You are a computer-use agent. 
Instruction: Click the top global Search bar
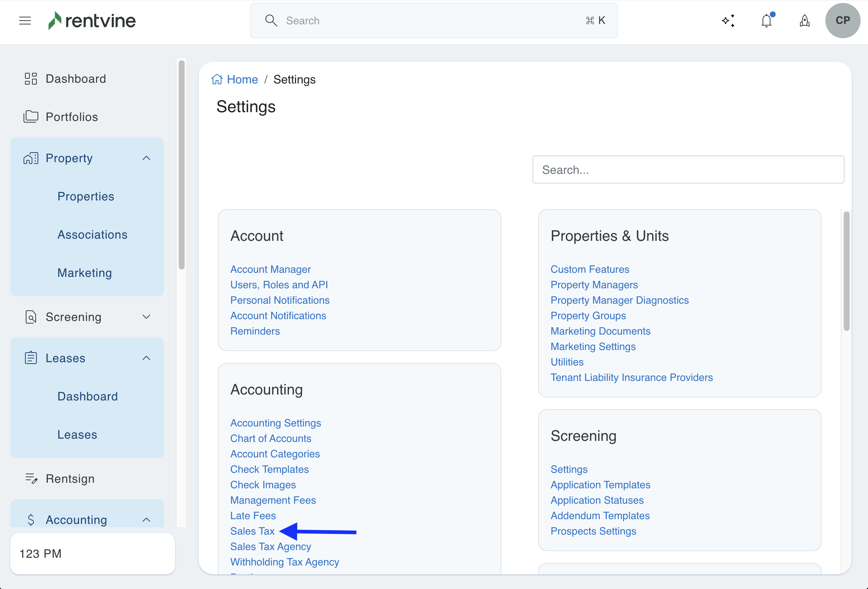coord(433,21)
